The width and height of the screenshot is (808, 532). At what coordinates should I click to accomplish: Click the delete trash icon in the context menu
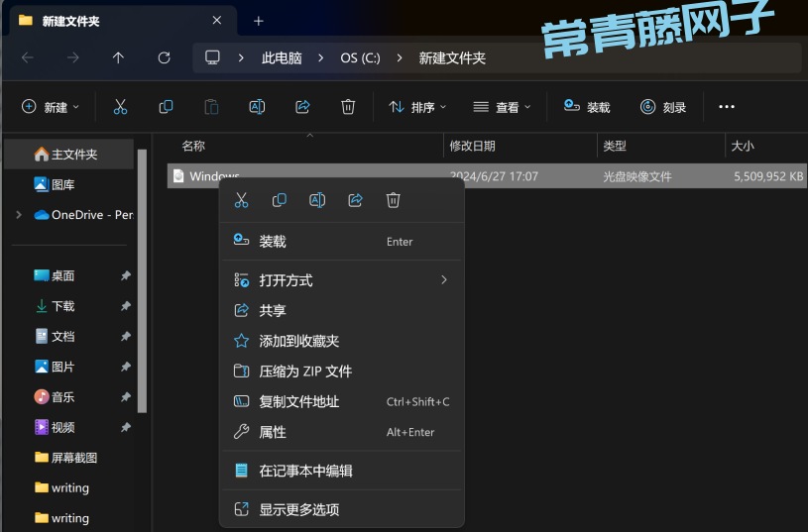(x=393, y=200)
